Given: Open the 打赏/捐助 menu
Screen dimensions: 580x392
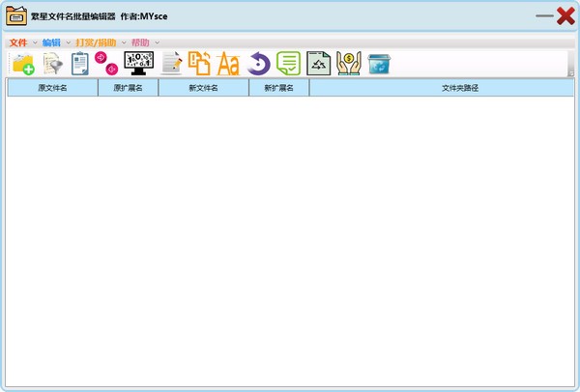Looking at the screenshot, I should click(96, 42).
